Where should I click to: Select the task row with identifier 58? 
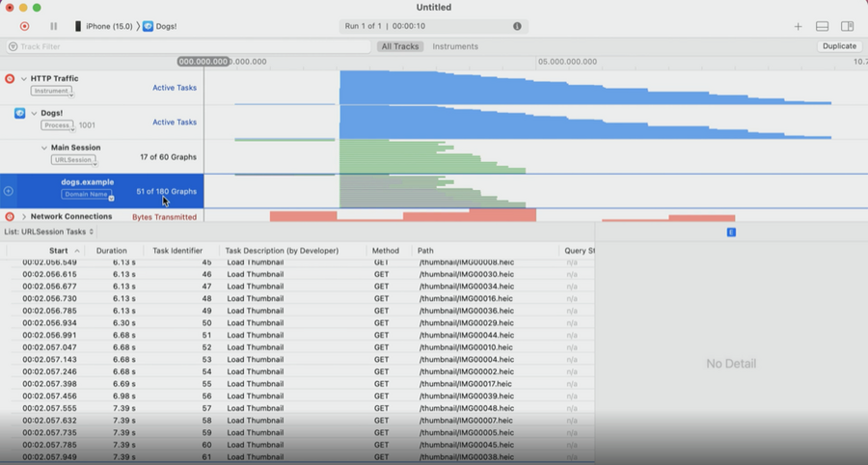[x=297, y=421]
